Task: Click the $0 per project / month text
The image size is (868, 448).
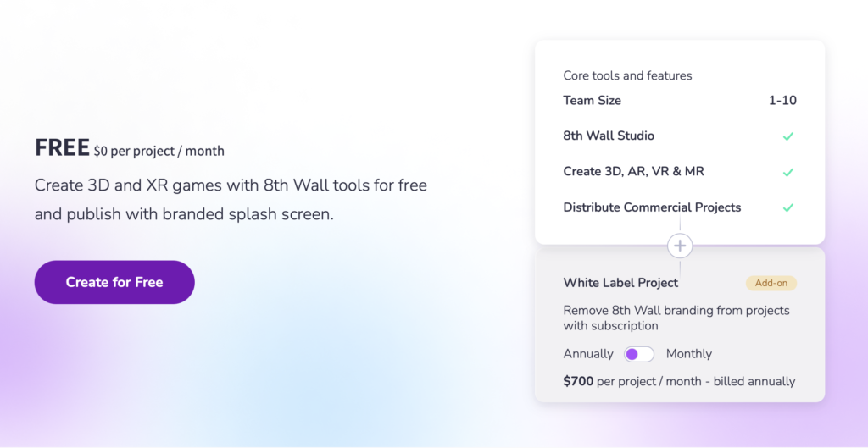Action: [x=159, y=152]
